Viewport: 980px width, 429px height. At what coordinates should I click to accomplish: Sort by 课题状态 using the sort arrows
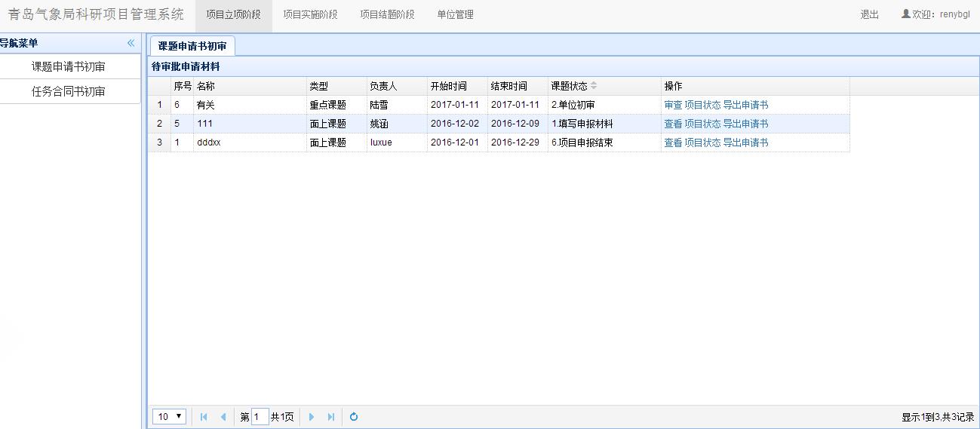594,86
